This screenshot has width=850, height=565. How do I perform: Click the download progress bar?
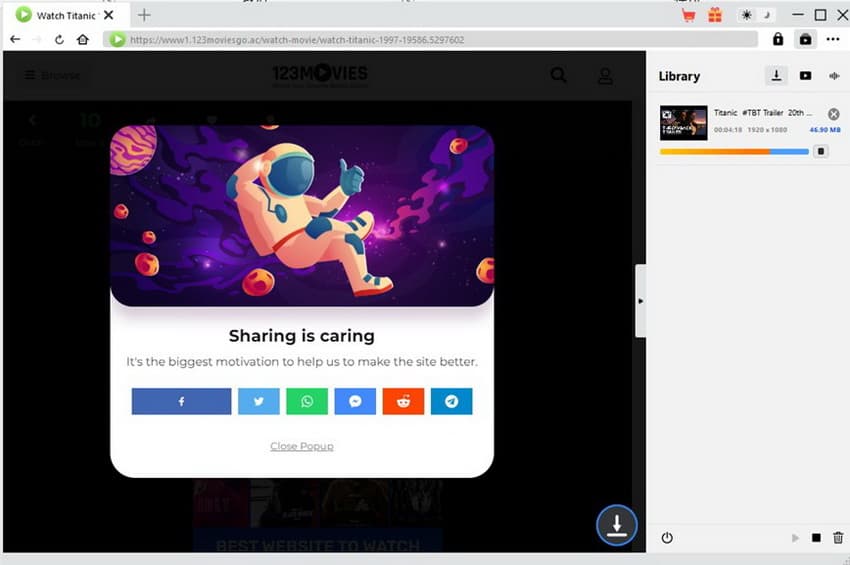[x=734, y=152]
